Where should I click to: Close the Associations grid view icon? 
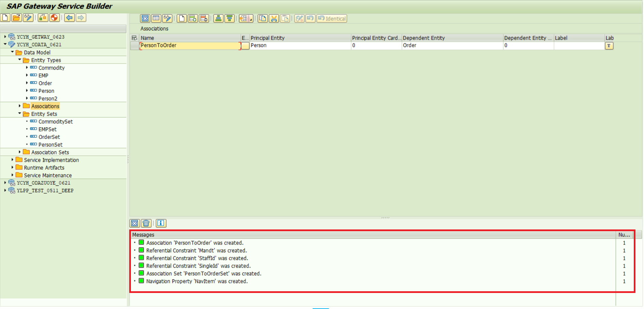(x=145, y=18)
